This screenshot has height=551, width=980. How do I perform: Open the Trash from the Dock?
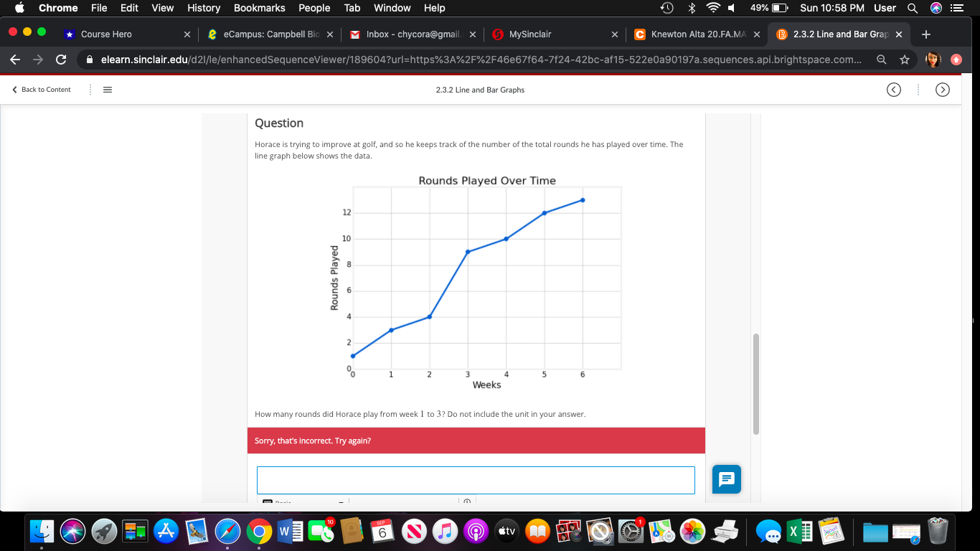937,531
